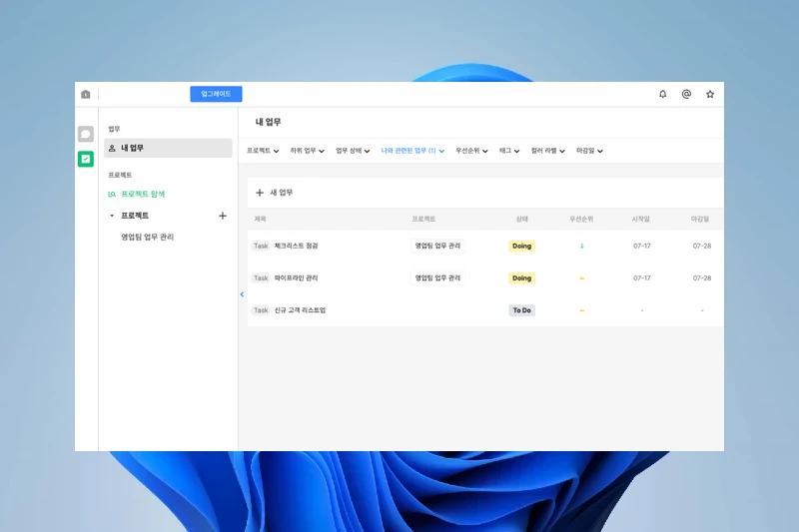Collapse the 프로젝트 tree in sidebar
Screen dimensions: 799x532
click(112, 216)
